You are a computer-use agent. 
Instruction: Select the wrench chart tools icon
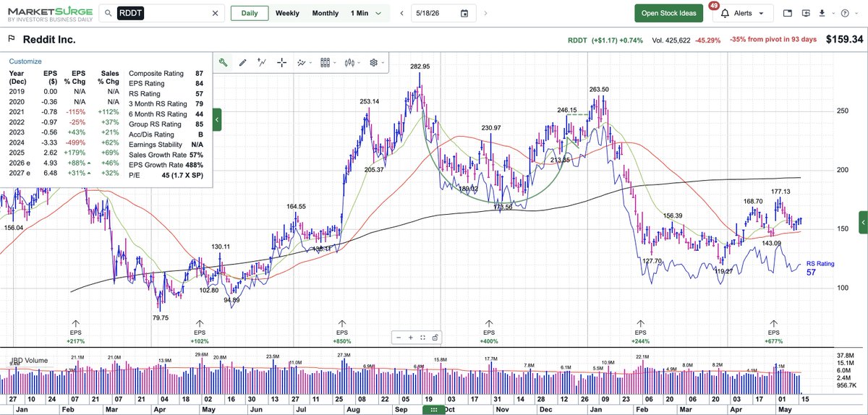(x=224, y=63)
